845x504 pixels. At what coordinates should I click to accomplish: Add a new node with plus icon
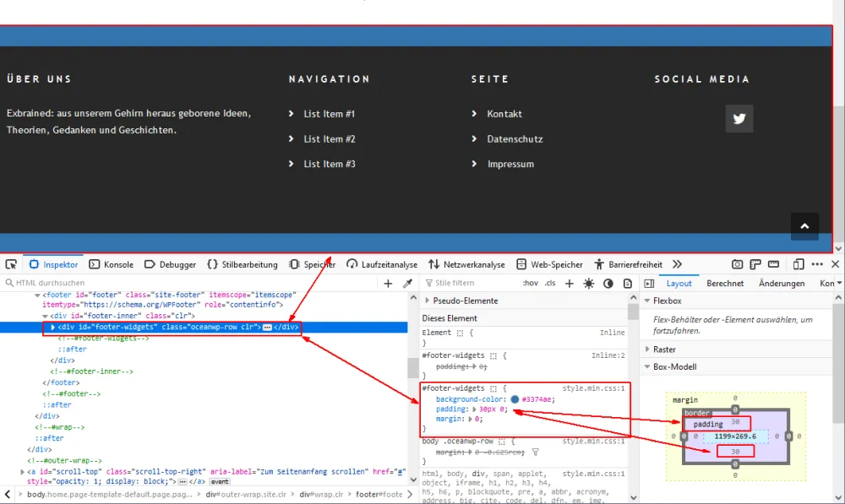pyautogui.click(x=388, y=283)
